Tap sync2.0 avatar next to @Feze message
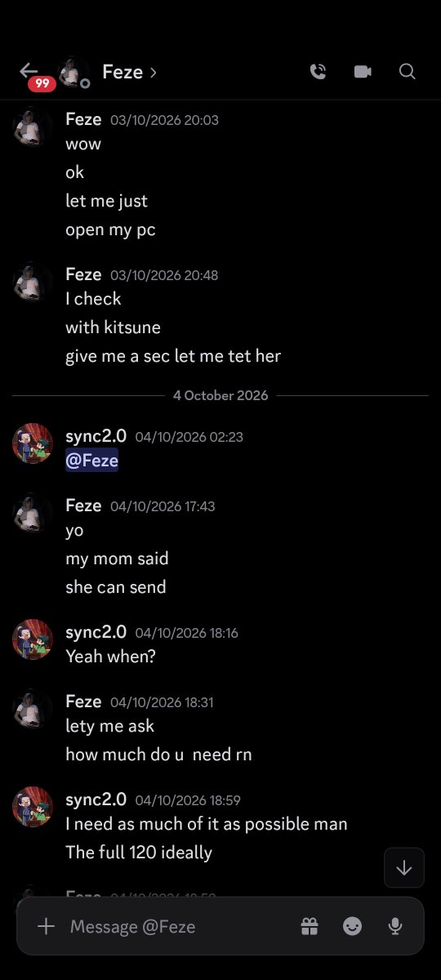This screenshot has height=980, width=441. point(33,443)
